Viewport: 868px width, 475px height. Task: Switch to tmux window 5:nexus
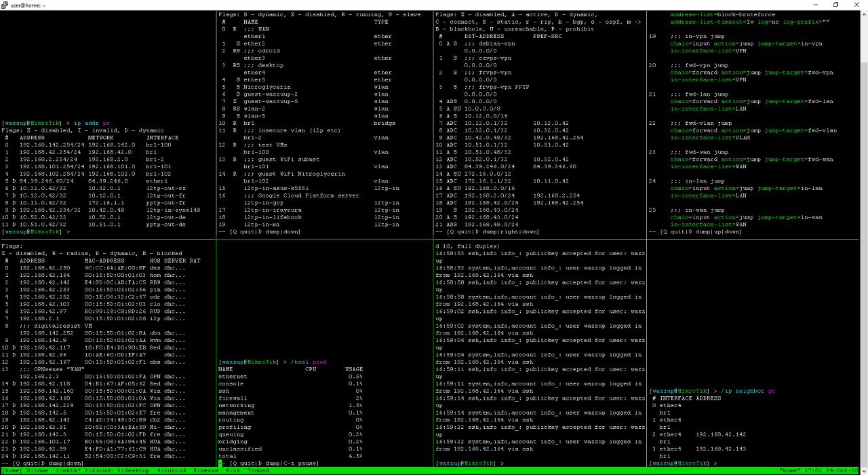206,470
